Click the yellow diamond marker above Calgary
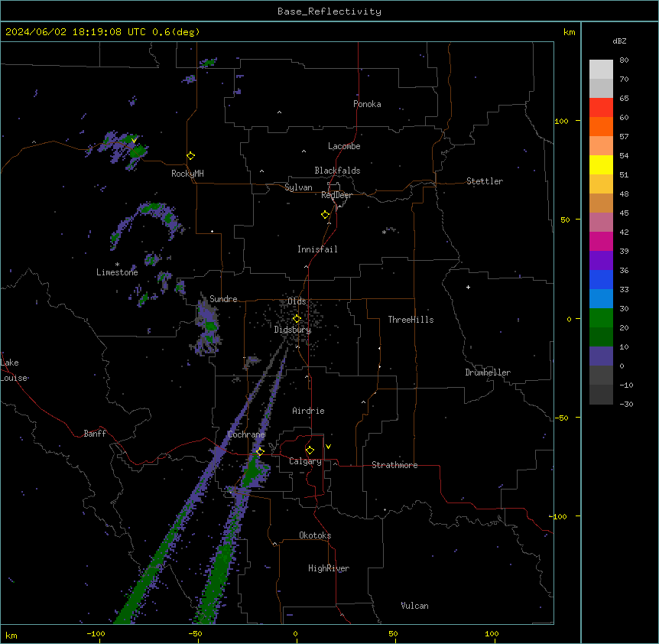The image size is (659, 644). point(310,450)
